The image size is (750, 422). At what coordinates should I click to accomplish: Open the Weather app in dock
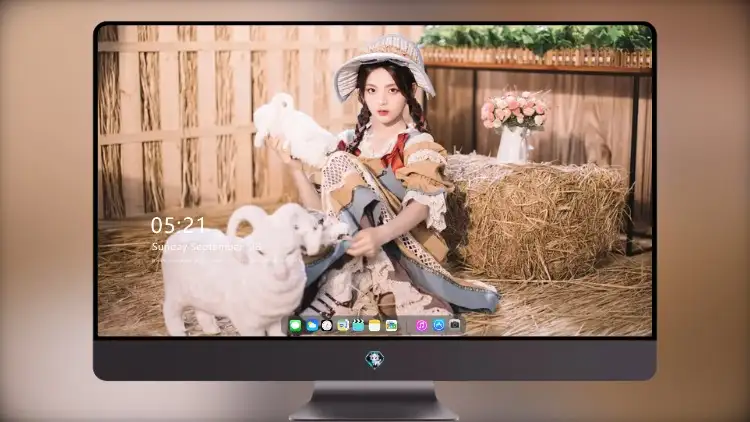(311, 326)
